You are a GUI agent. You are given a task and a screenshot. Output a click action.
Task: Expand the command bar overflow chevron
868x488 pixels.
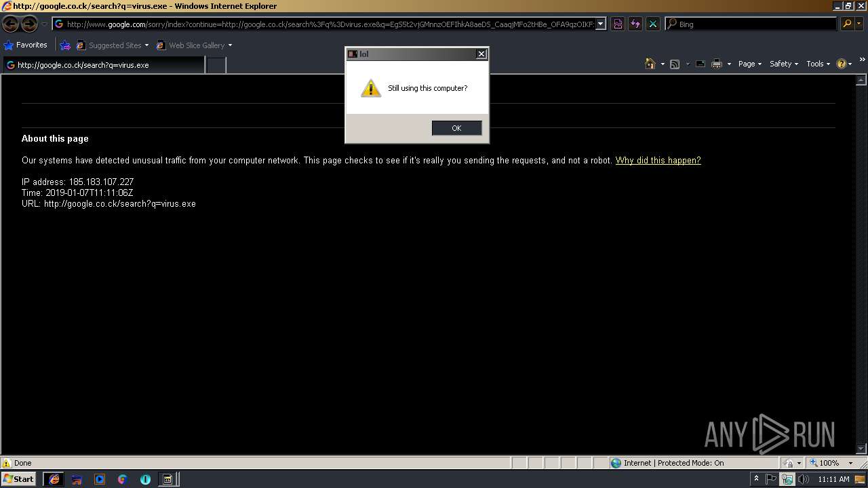click(x=862, y=60)
